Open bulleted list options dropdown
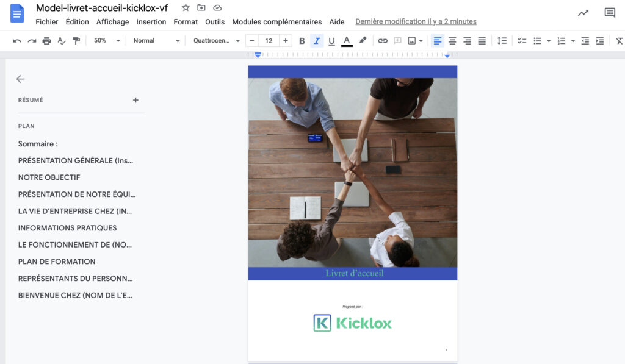The image size is (625, 364). pyautogui.click(x=549, y=41)
